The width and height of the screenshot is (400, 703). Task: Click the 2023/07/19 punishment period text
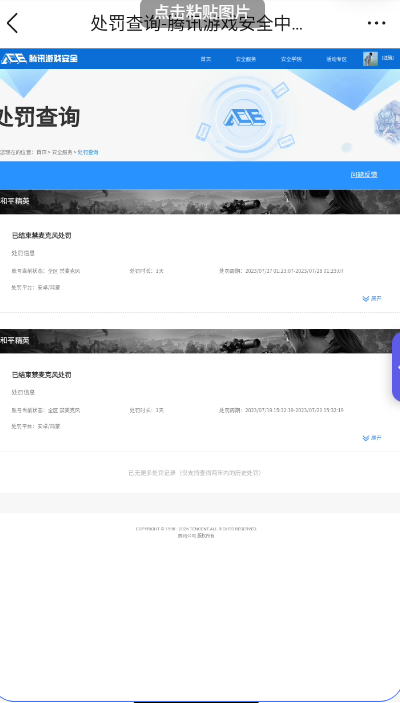[281, 410]
